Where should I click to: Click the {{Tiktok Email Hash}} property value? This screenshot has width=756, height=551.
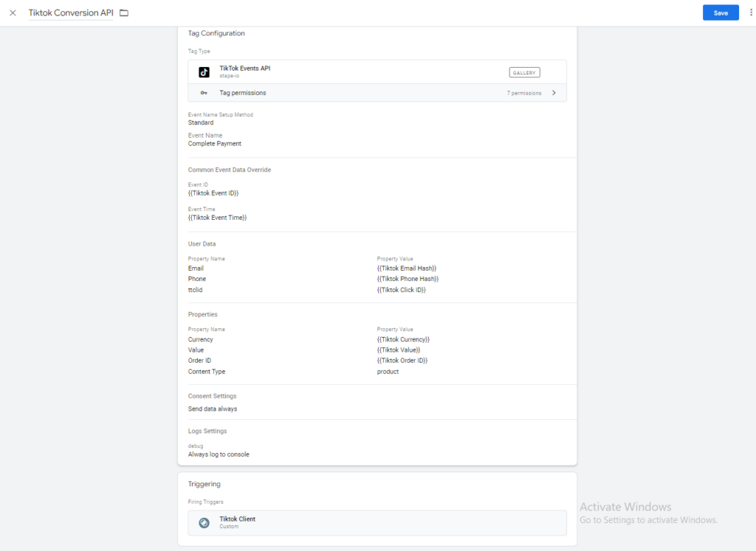click(407, 268)
